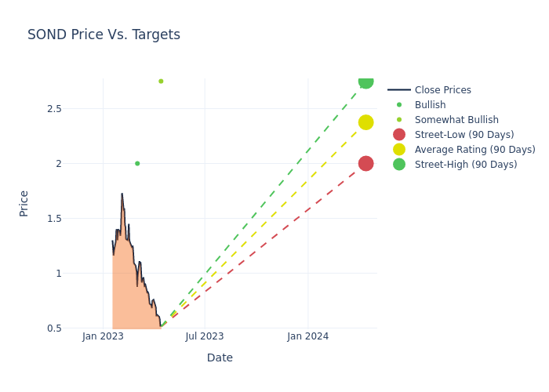Click the large green Street-High marker on the chart
Image resolution: width=549 pixels, height=392 pixels.
[365, 82]
